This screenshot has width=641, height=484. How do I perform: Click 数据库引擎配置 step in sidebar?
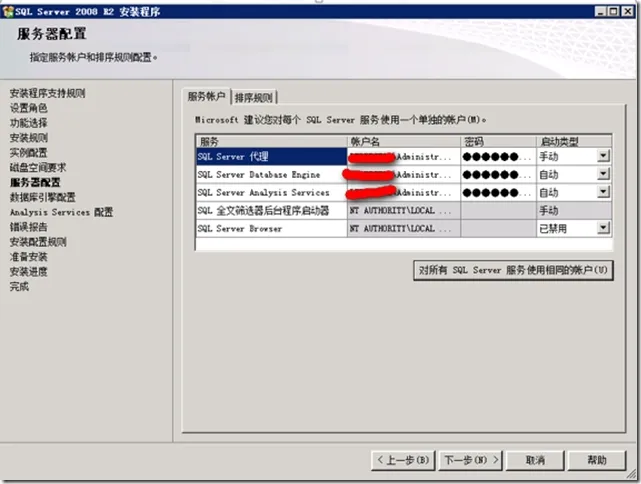tap(43, 197)
